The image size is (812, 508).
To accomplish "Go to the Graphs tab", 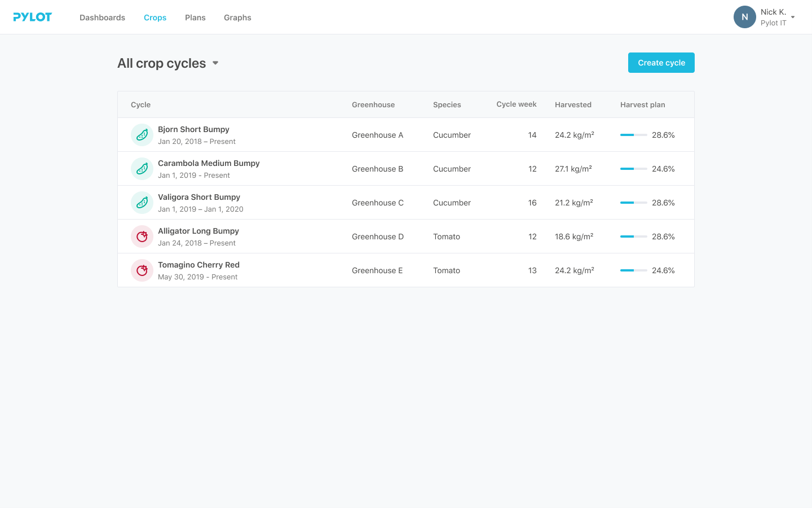I will click(x=237, y=17).
